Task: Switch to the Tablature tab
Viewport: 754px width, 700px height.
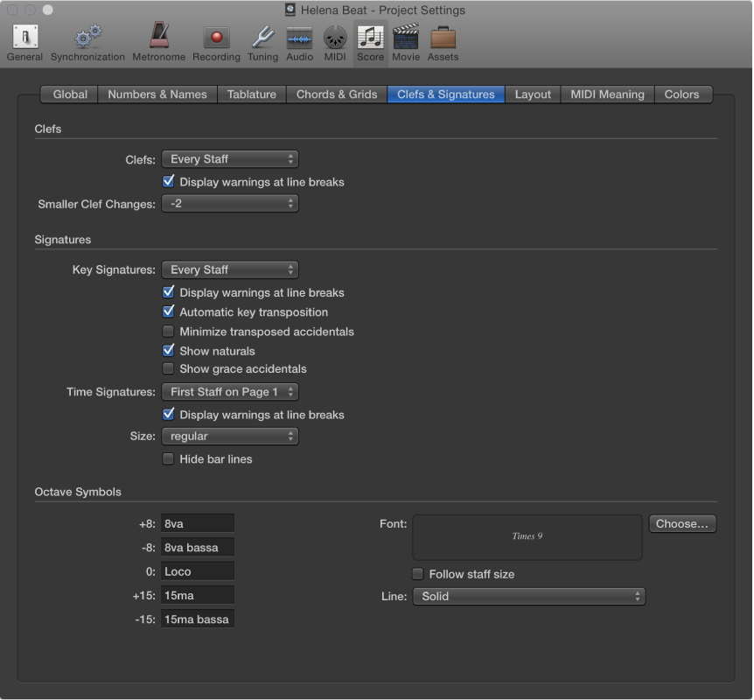Action: pos(252,94)
